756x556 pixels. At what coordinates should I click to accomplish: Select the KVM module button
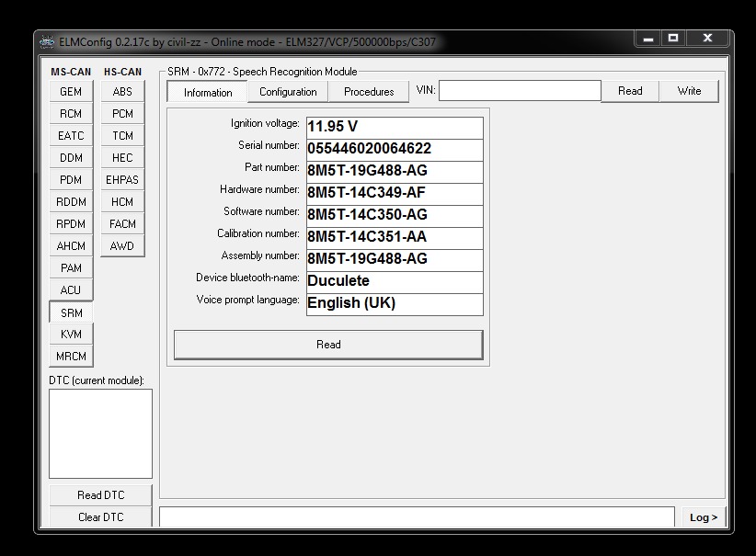pos(71,335)
